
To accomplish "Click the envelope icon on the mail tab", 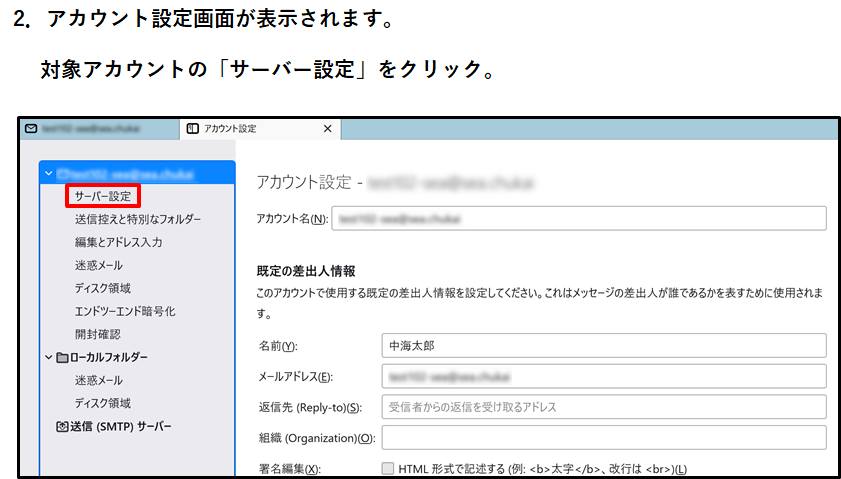I will (32, 129).
